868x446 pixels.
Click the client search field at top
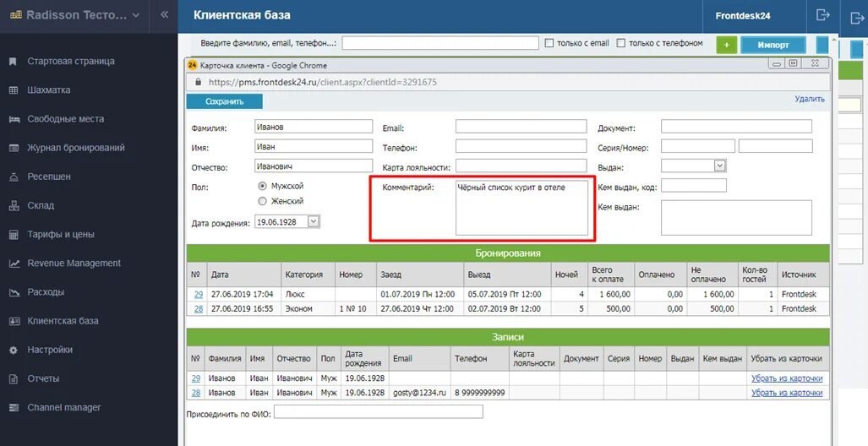[440, 43]
